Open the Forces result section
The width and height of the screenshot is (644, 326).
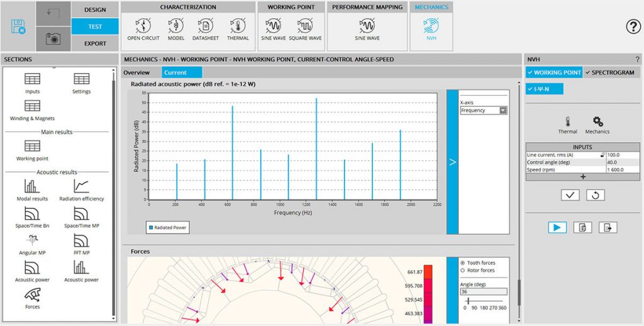click(32, 298)
